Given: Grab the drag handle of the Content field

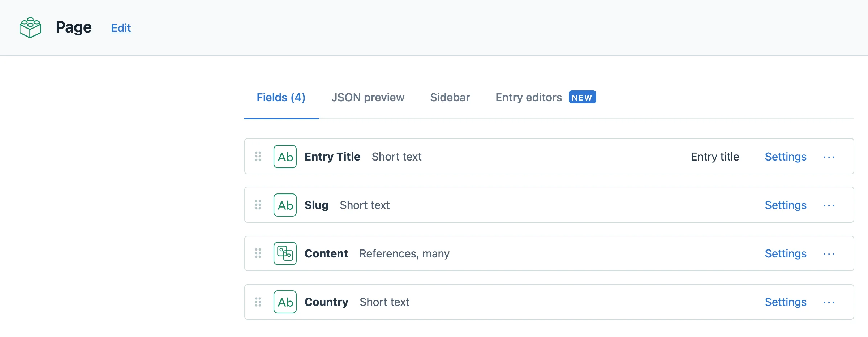Looking at the screenshot, I should click(x=258, y=253).
